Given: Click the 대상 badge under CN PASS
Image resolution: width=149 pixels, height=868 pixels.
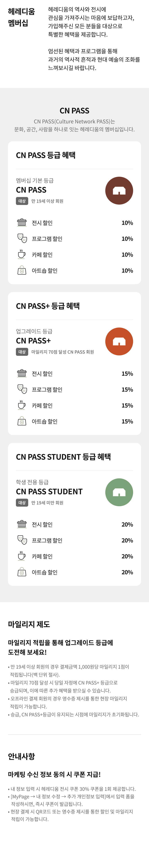Looking at the screenshot, I should 22,201.
